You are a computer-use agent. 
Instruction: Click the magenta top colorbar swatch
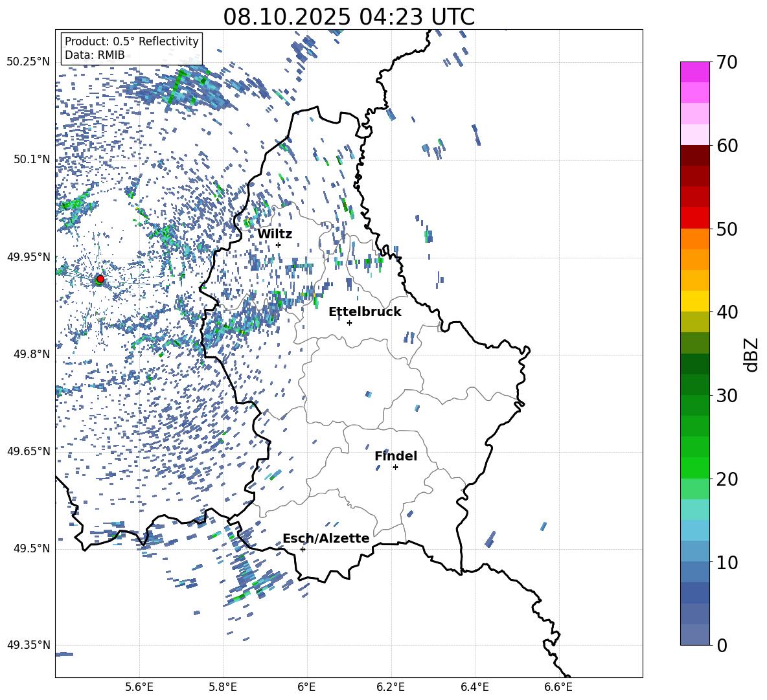point(695,73)
